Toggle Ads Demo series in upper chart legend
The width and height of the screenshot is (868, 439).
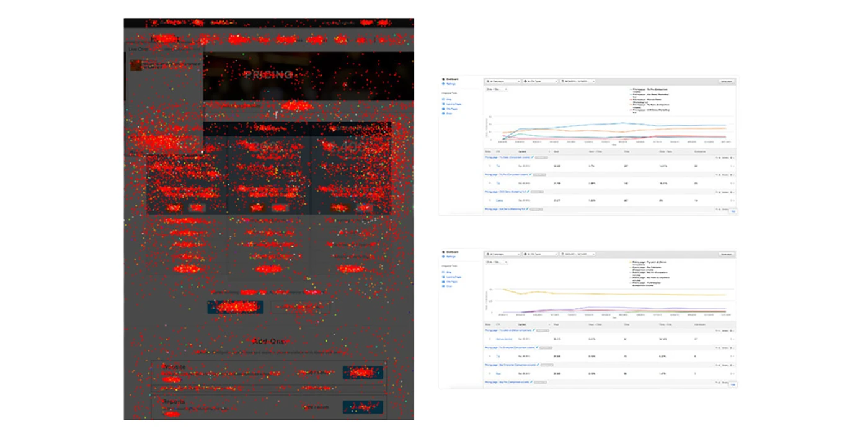pyautogui.click(x=649, y=95)
